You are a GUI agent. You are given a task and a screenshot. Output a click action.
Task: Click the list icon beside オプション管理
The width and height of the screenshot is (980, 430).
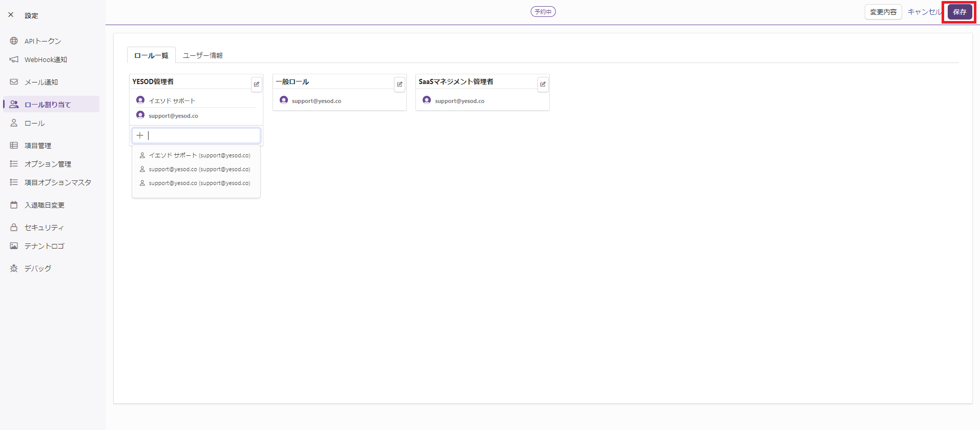[x=14, y=164]
